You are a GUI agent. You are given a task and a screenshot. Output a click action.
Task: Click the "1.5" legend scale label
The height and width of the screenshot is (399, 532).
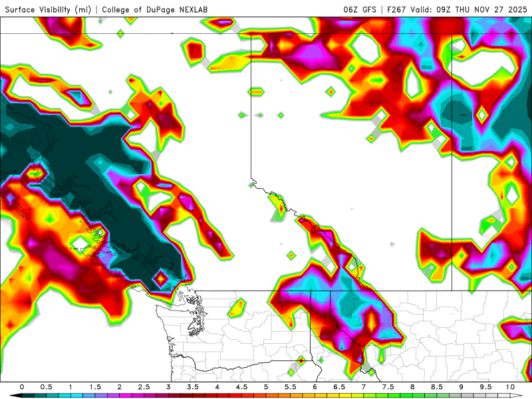(x=95, y=387)
